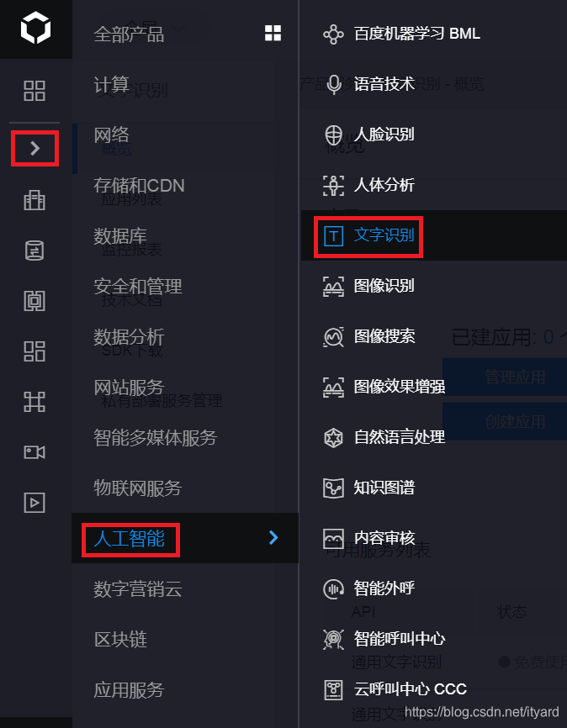The width and height of the screenshot is (567, 728).
Task: Expand the 人工智能 submenu arrow
Action: point(273,538)
